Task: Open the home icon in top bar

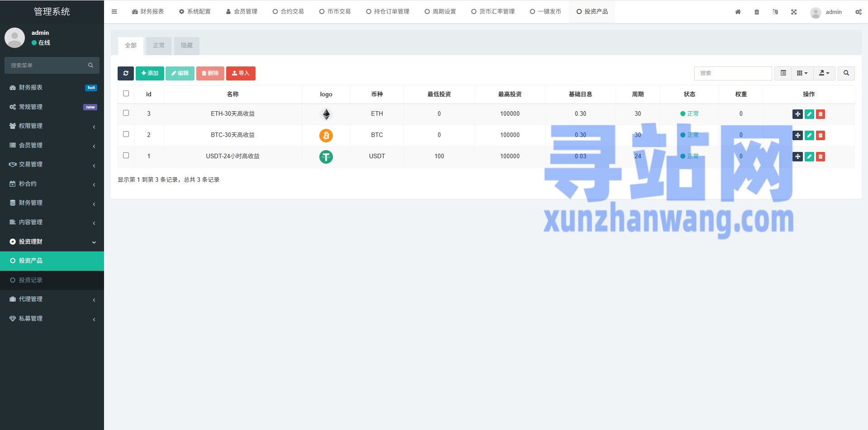Action: pos(738,12)
